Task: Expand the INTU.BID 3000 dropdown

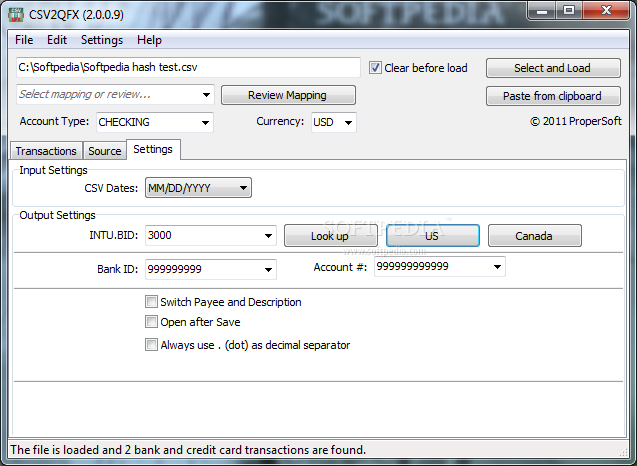Action: point(268,235)
